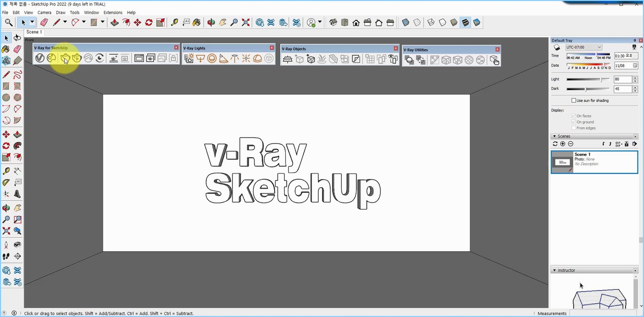
Task: Select the Tape Measure tool
Action: pyautogui.click(x=174, y=22)
